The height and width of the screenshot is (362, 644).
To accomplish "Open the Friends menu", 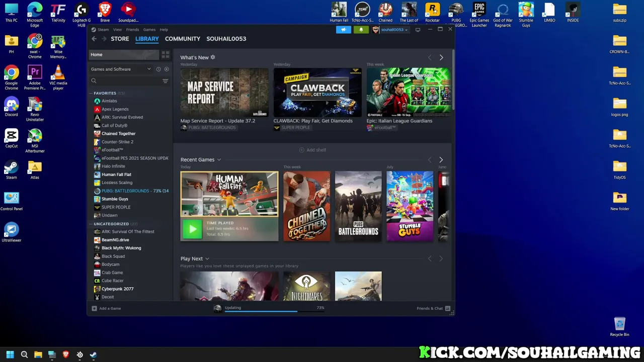I will (132, 30).
